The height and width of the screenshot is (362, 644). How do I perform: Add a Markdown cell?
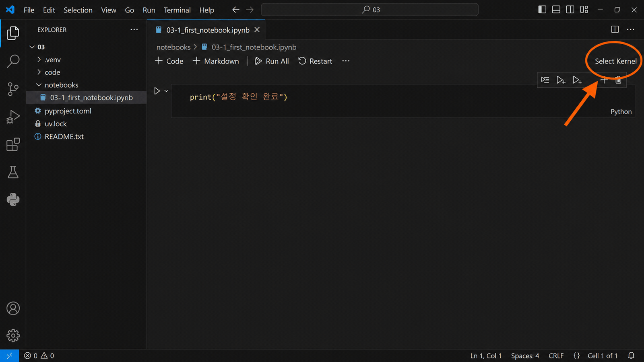coord(216,61)
